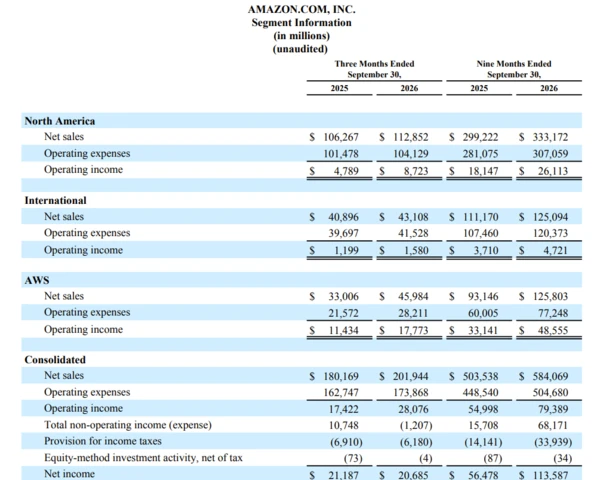The width and height of the screenshot is (600, 480).
Task: Click the 2026 year under Three Months Ended
Action: click(x=409, y=88)
